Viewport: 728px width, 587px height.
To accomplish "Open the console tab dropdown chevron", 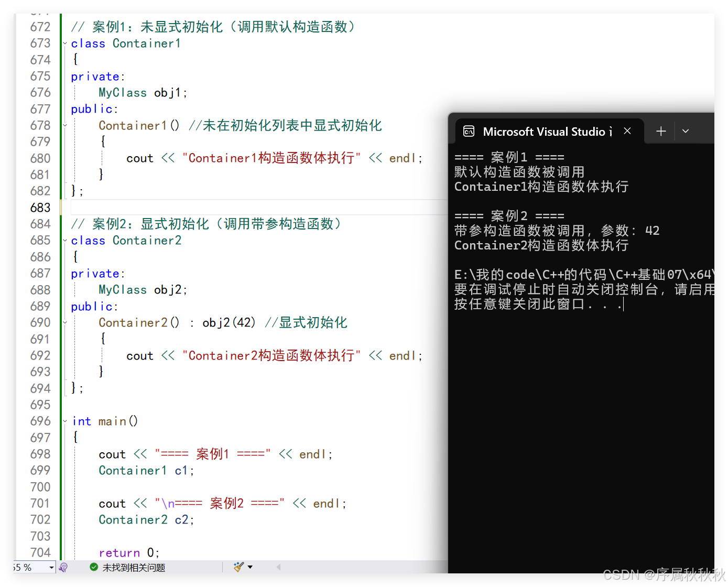I will click(x=685, y=131).
